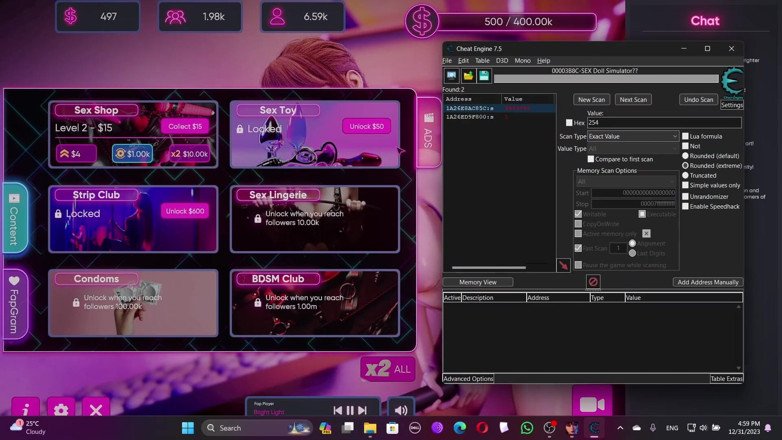Click the small X button beside Active memory only
The image size is (782, 440).
click(646, 233)
